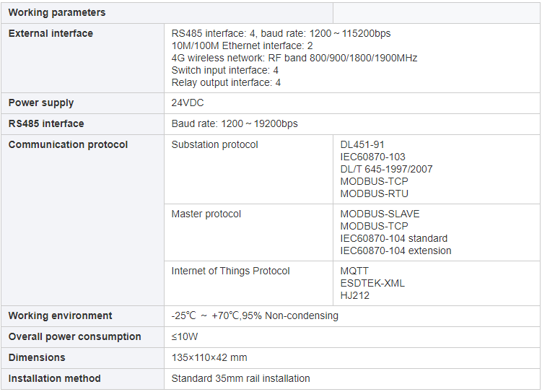Select the 24VDC power supply value

click(188, 103)
